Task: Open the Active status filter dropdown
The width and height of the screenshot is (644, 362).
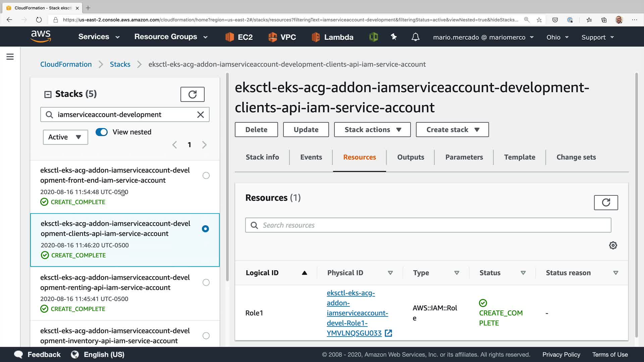Action: [65, 137]
